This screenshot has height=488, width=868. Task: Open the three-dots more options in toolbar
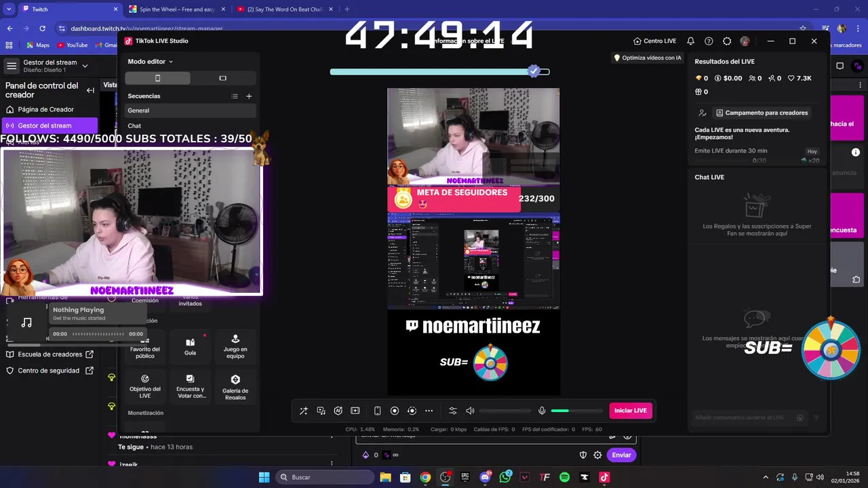(429, 411)
